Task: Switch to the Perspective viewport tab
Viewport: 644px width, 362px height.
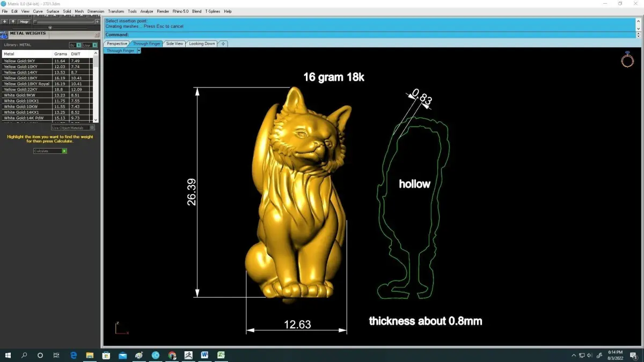Action: pos(117,43)
